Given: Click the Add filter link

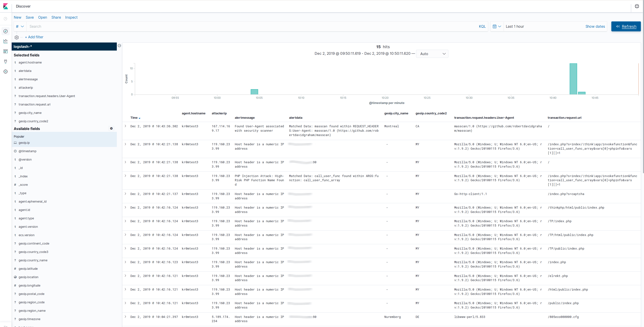Looking at the screenshot, I should 34,37.
